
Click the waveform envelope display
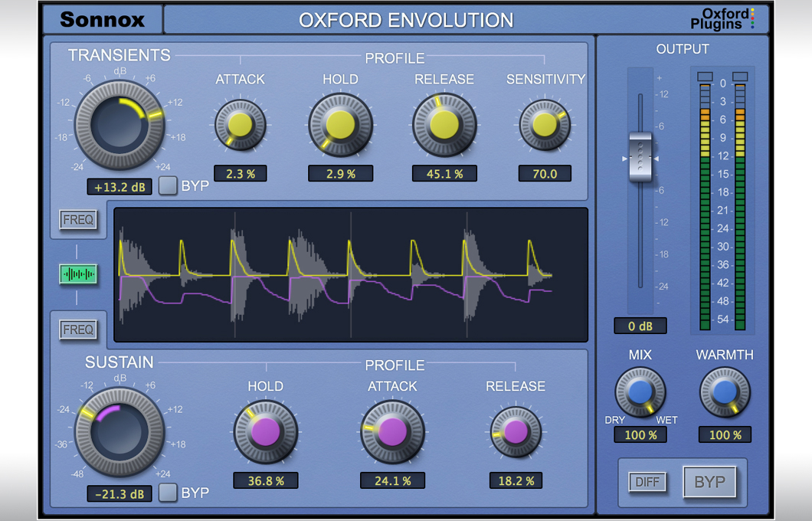[x=351, y=274]
